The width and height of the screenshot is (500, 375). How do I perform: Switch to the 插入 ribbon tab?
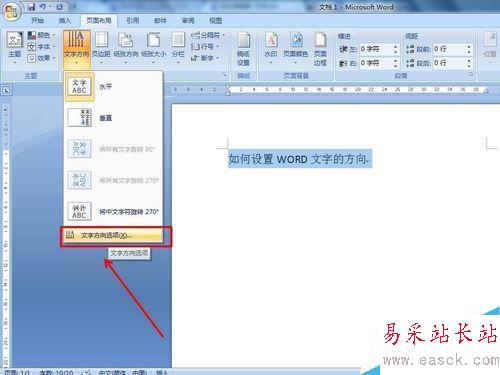65,21
